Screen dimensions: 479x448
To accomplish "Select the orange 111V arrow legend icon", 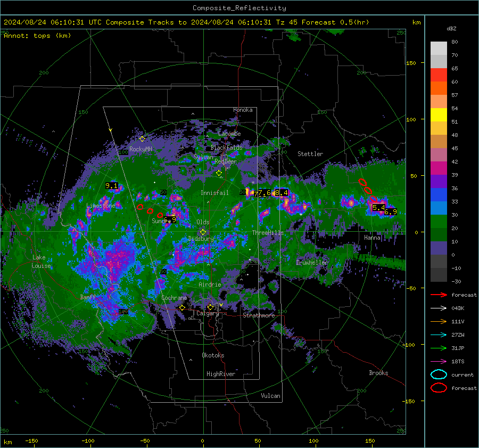I will (x=439, y=321).
